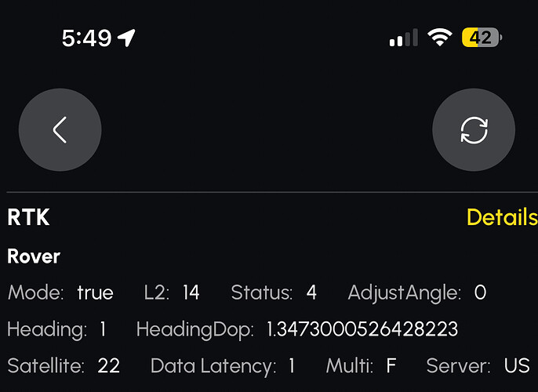Tap the Heading value 1
The height and width of the screenshot is (392, 538).
[x=103, y=329]
